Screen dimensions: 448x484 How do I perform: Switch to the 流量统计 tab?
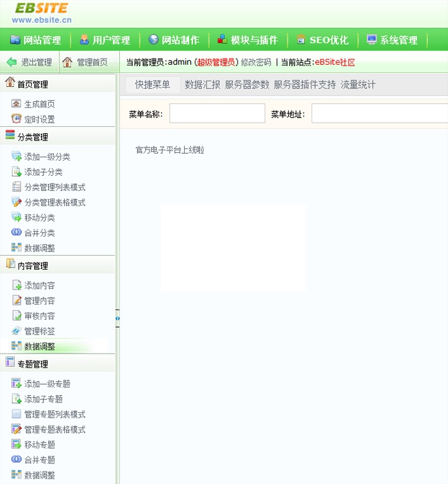(358, 85)
